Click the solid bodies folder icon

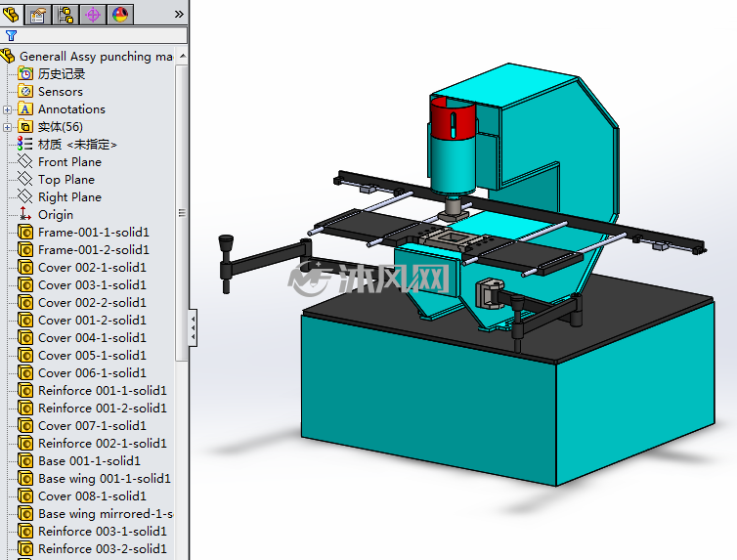(x=24, y=126)
